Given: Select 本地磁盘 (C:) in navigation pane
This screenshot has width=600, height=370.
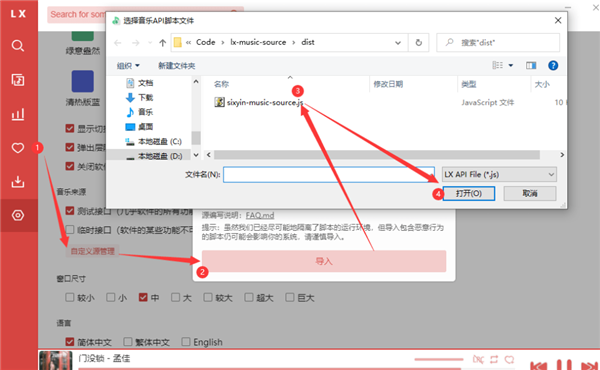Looking at the screenshot, I should tap(153, 142).
